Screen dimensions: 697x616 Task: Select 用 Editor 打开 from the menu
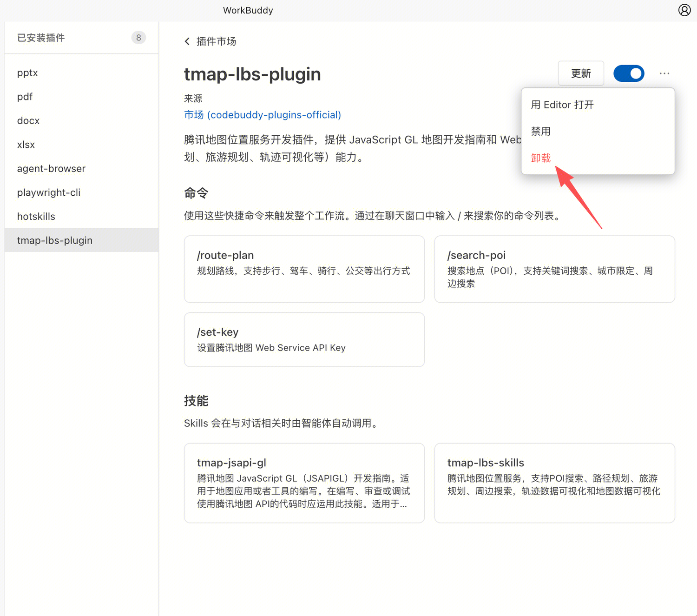coord(562,105)
